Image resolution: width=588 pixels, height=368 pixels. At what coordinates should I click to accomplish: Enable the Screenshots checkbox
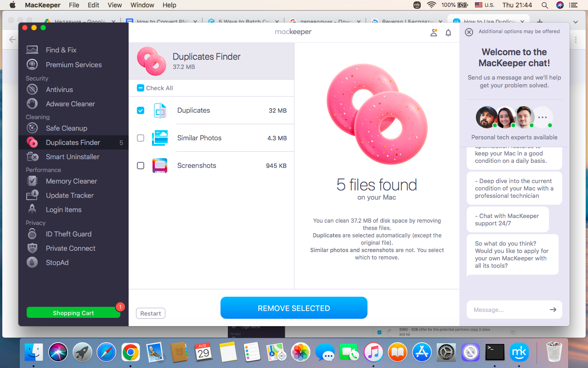click(x=140, y=165)
